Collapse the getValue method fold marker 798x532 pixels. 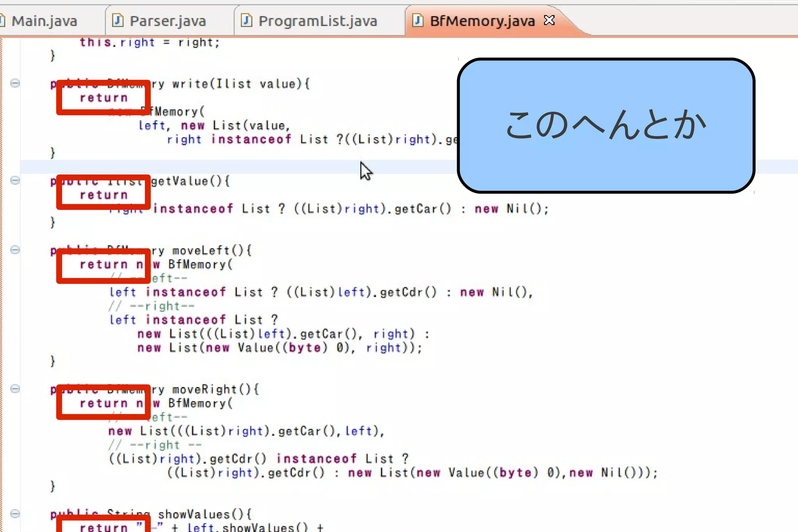[x=15, y=180]
